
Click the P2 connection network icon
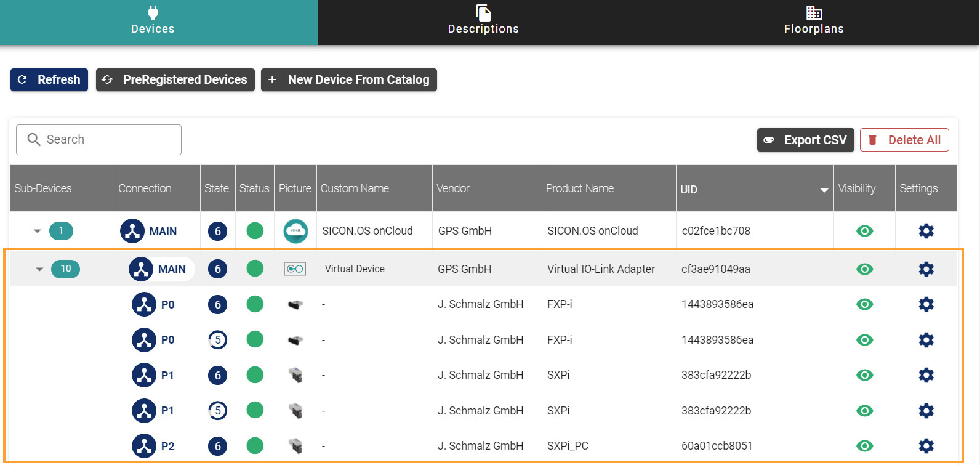coord(144,446)
